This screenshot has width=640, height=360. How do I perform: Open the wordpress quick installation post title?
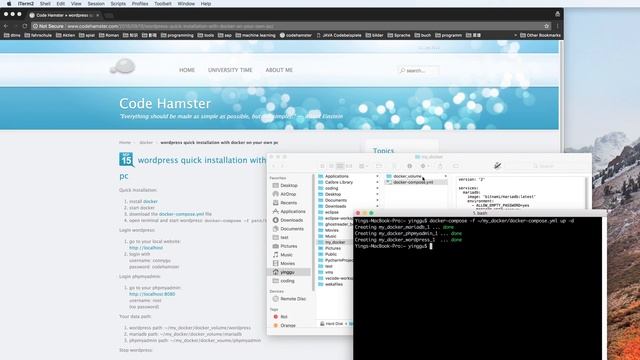tap(202, 160)
